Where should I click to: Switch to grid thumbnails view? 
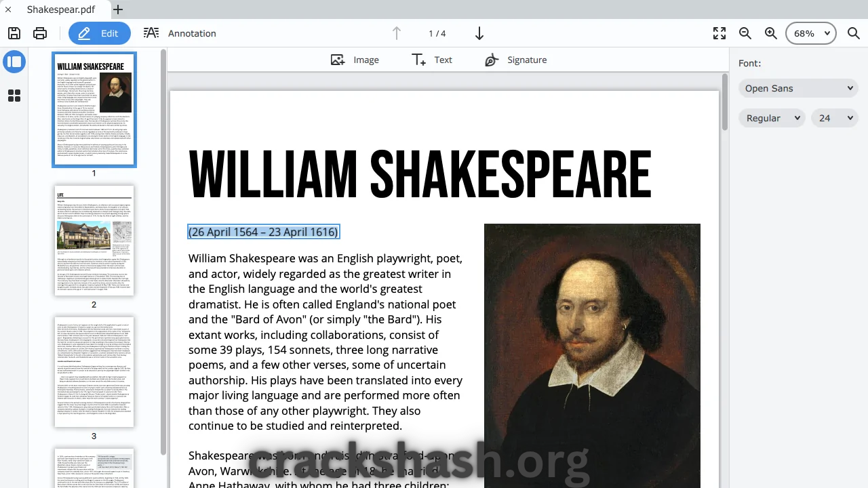click(x=14, y=96)
